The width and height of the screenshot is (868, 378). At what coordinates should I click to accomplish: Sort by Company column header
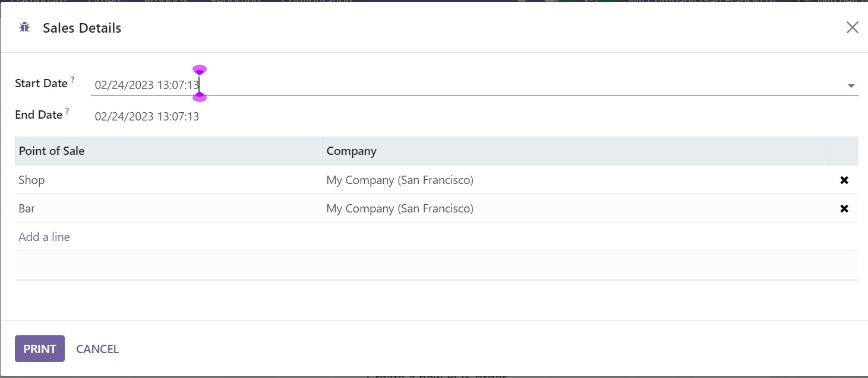point(351,151)
